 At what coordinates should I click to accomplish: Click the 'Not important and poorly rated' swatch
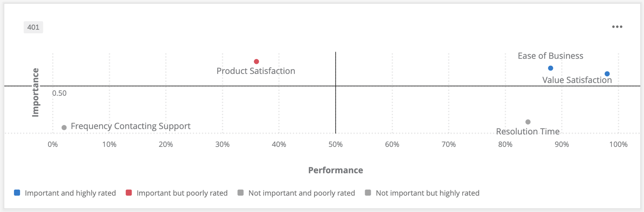click(x=241, y=193)
